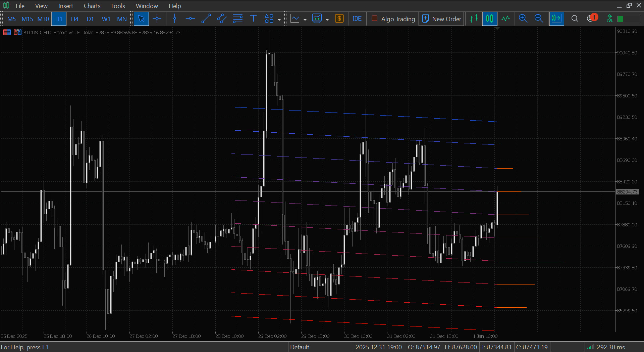The height and width of the screenshot is (352, 644).
Task: Click the dollar sign trading icon
Action: coord(339,19)
